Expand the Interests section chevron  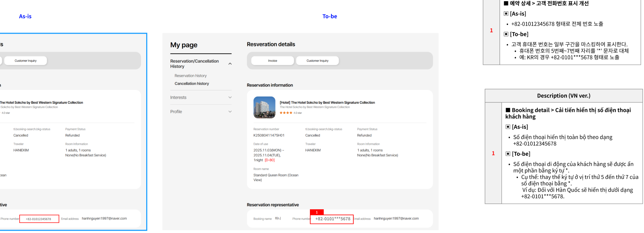(x=230, y=97)
